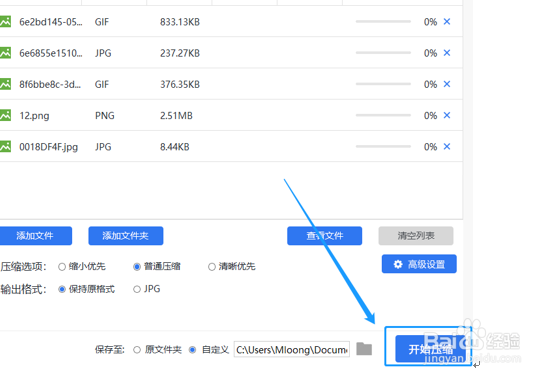
Task: Click 0% progress of 8f6bbe8c-3d row
Action: point(430,84)
